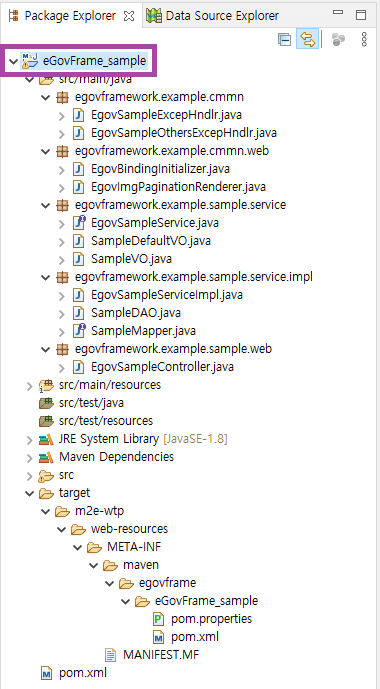Click the Focus on Active Task icon
This screenshot has height=689, width=380.
click(x=338, y=40)
